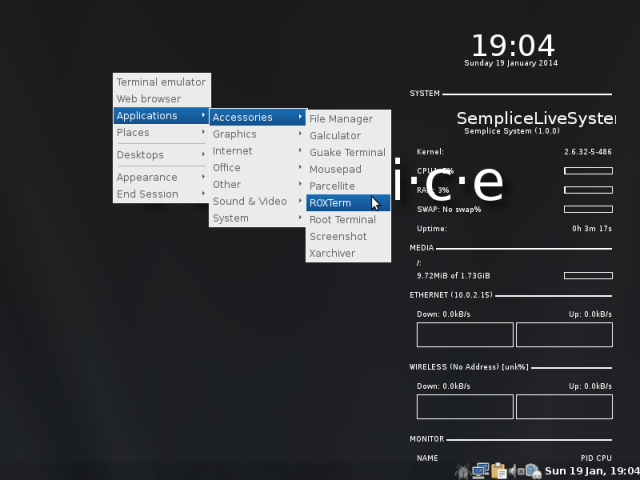Open the network connections tray icon
Screen dimensions: 640x480
point(480,471)
